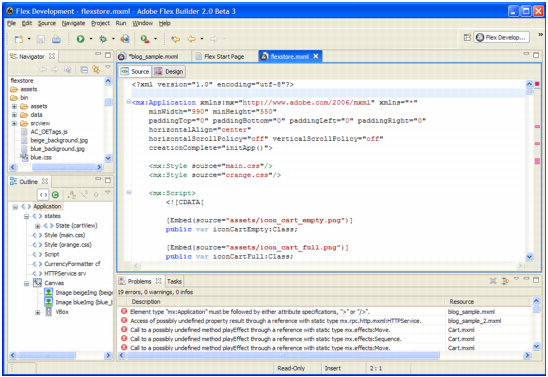Screen dimensions: 548x377
Task: Open the Run dropdown arrow
Action: pyautogui.click(x=91, y=39)
